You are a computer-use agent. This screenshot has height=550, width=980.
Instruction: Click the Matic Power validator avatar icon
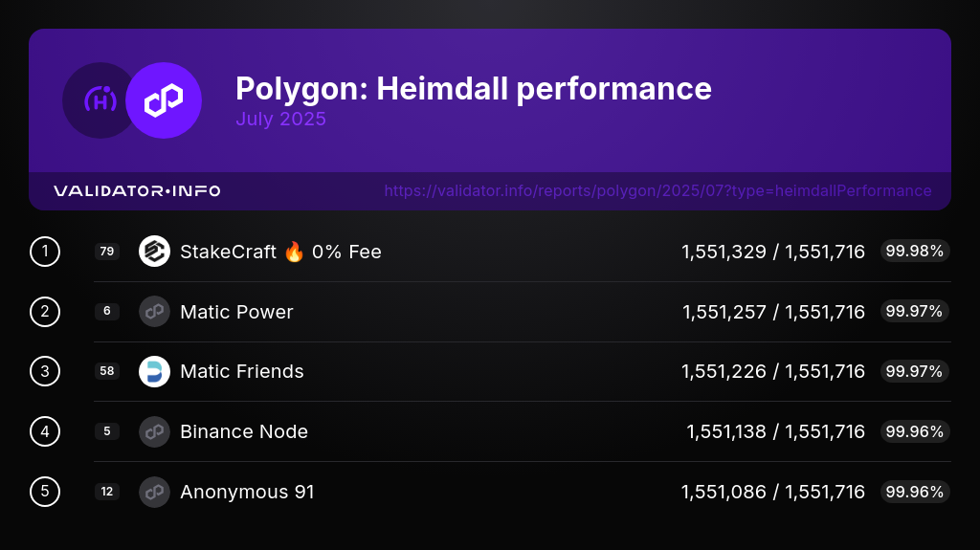(154, 311)
